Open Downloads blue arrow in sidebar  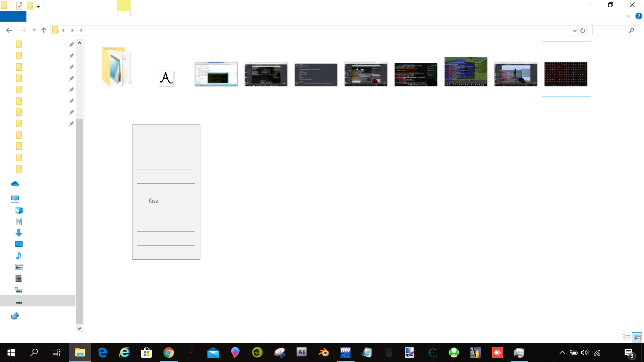(x=19, y=233)
